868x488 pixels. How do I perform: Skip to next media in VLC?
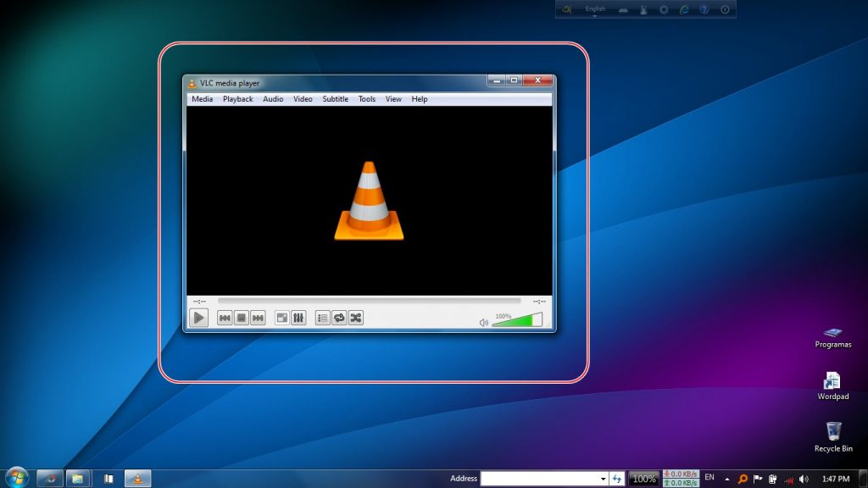coord(258,318)
